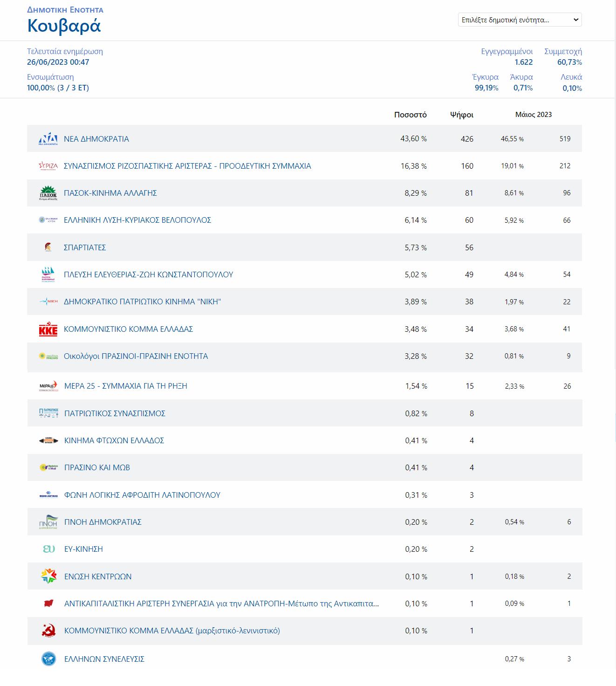
Task: Click the Νέα Δημοκρατία party logo
Action: point(48,139)
